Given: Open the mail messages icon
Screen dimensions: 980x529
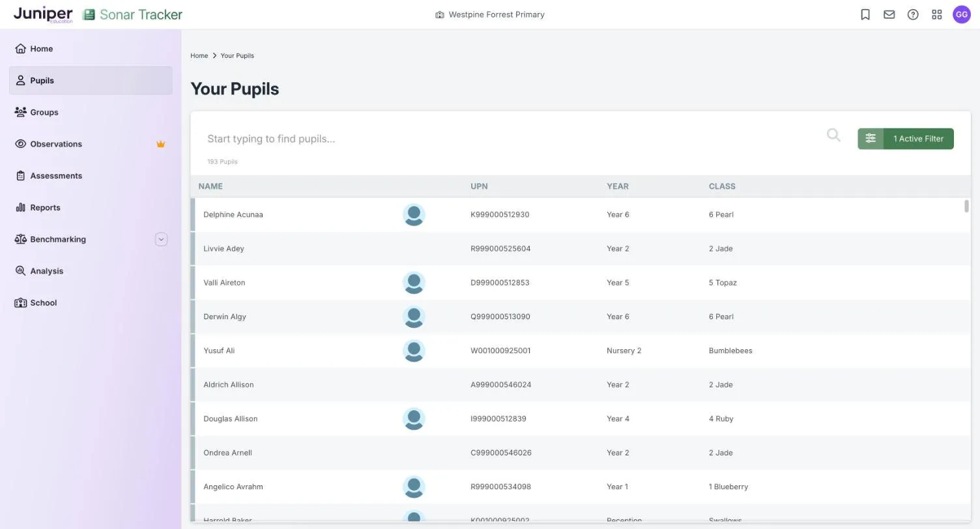Looking at the screenshot, I should pos(889,14).
